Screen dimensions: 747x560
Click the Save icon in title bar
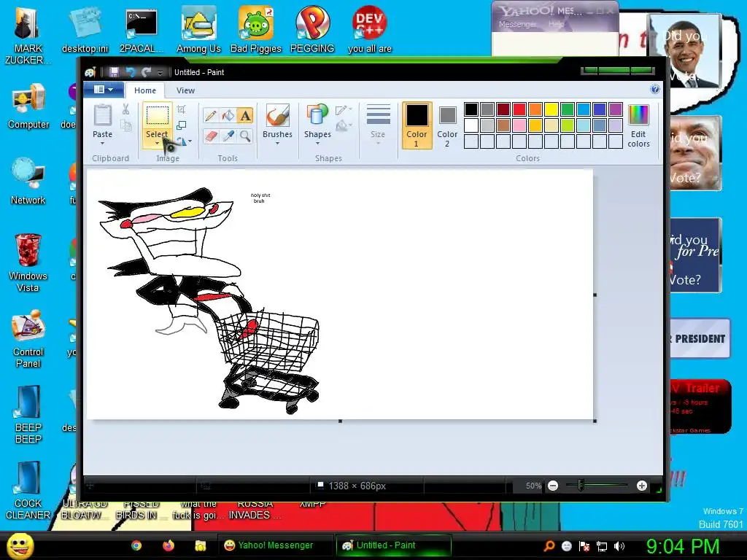[x=114, y=72]
